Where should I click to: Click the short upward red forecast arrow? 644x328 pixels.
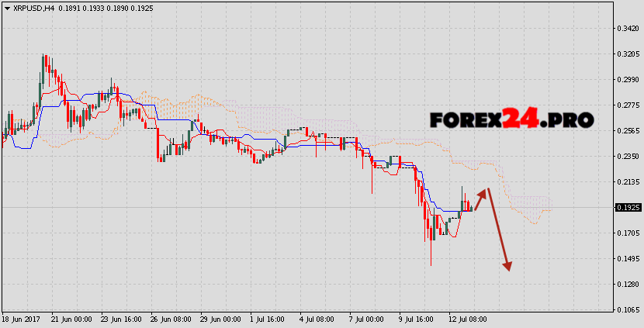point(481,199)
